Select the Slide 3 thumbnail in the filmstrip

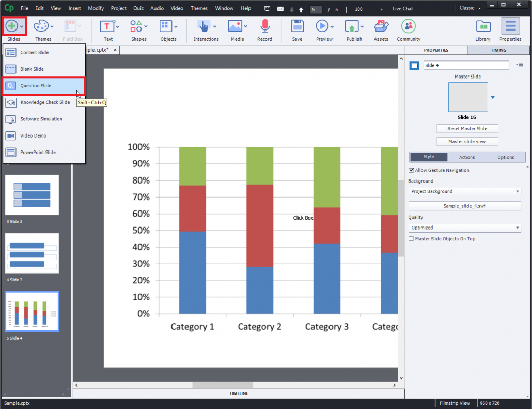click(32, 253)
